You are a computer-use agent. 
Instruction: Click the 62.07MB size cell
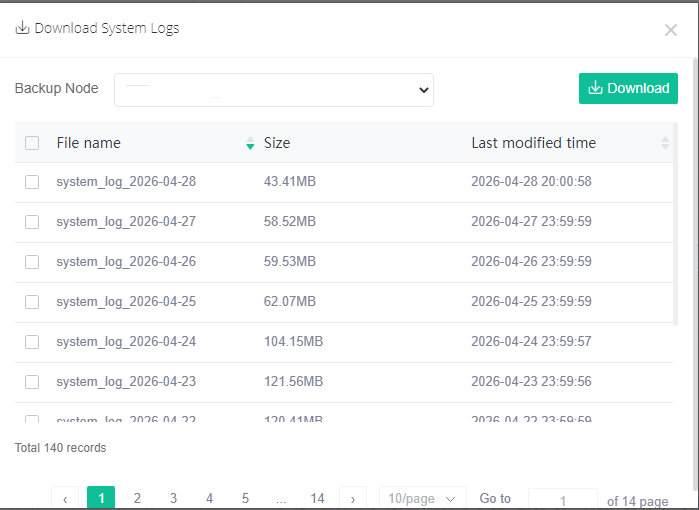[x=290, y=301]
